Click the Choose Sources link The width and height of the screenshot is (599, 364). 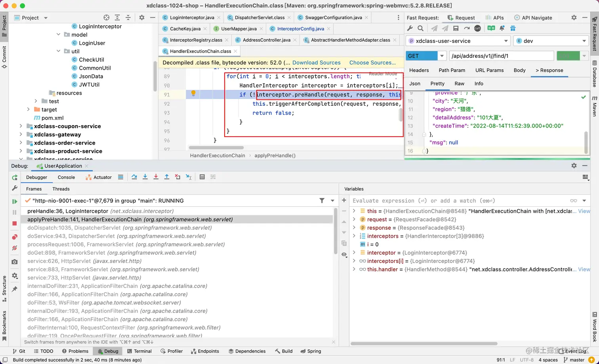(x=372, y=63)
